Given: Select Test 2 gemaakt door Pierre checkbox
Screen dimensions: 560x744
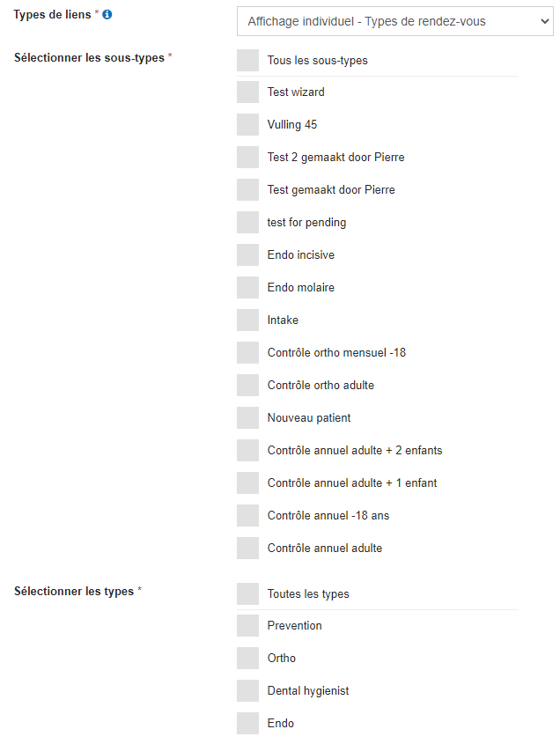Looking at the screenshot, I should 247,157.
